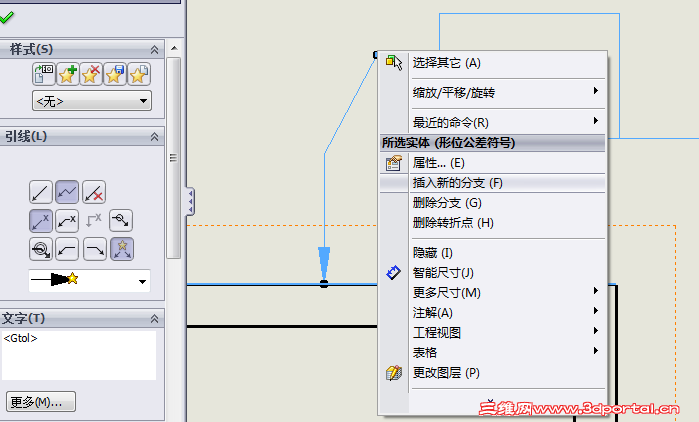Select the straight leader option

41,193
